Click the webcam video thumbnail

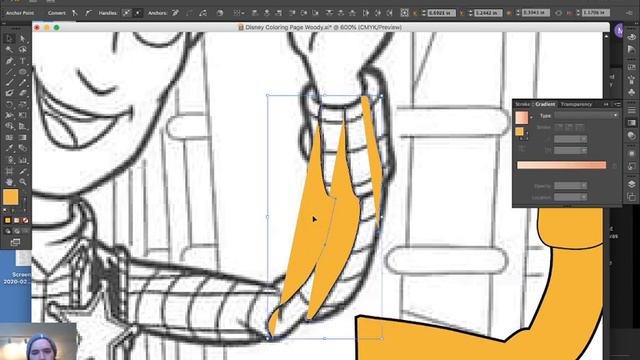(x=39, y=342)
